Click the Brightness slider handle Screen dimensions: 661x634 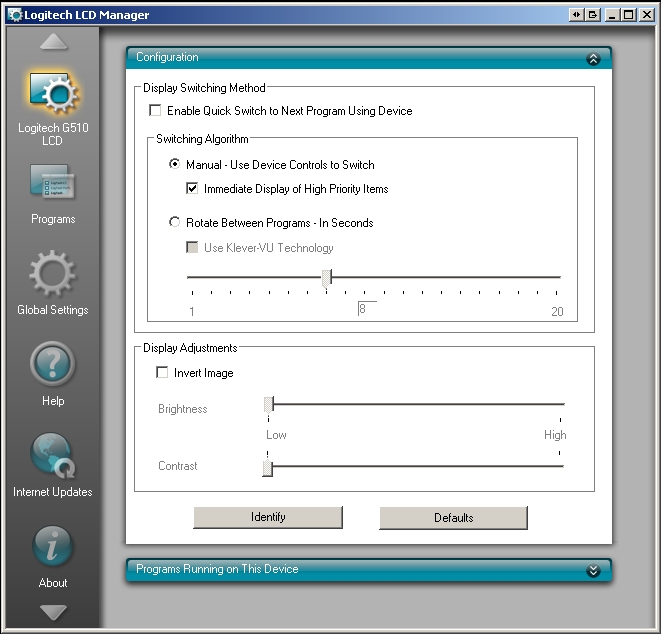pos(268,404)
